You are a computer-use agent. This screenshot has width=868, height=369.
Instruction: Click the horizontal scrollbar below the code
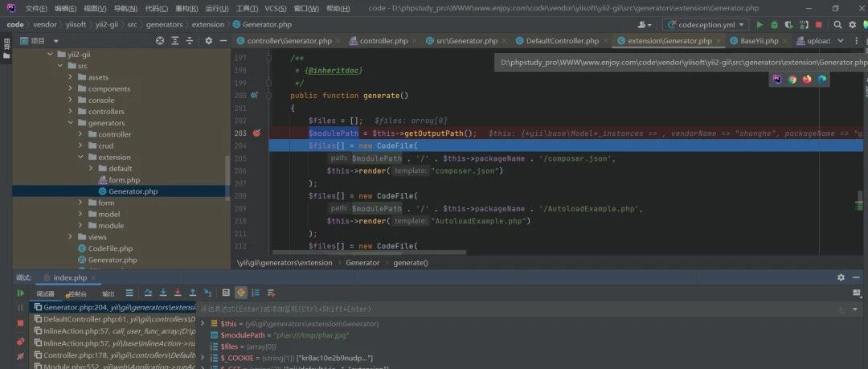(x=368, y=252)
